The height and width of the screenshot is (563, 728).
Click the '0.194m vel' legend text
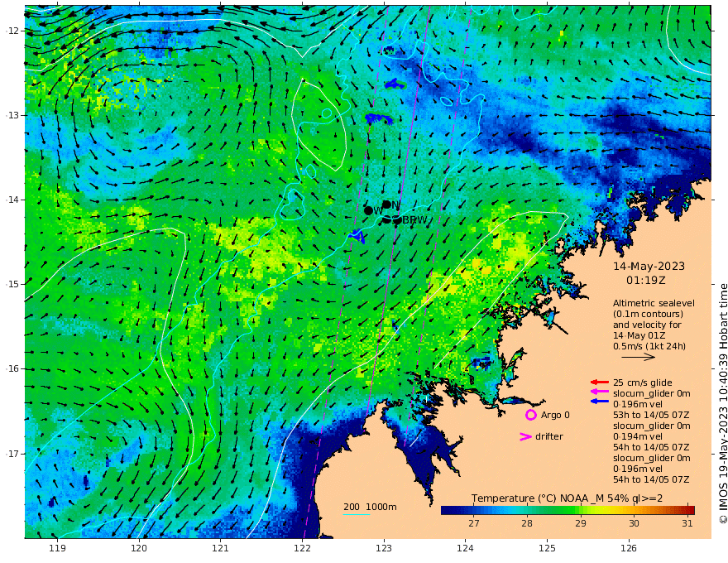pyautogui.click(x=638, y=436)
